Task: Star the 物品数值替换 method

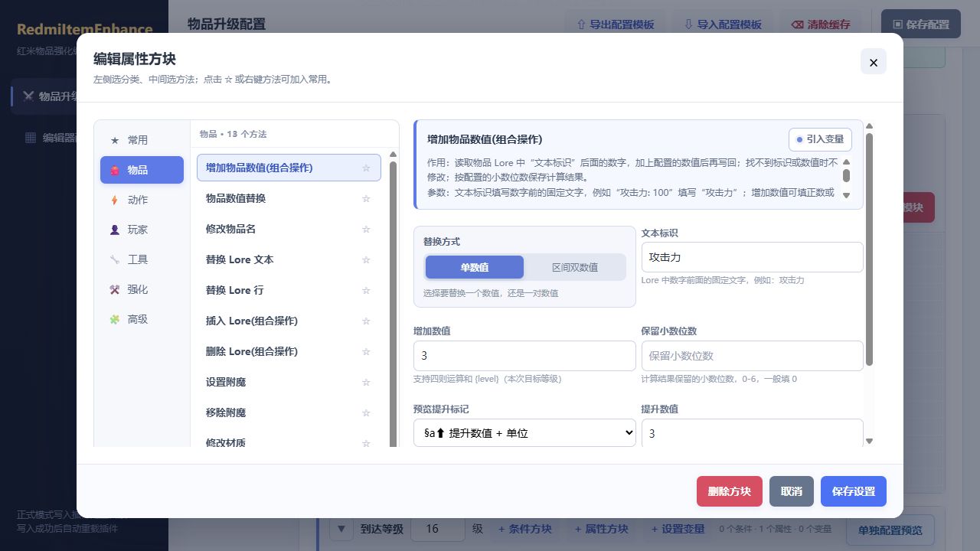Action: coord(366,198)
